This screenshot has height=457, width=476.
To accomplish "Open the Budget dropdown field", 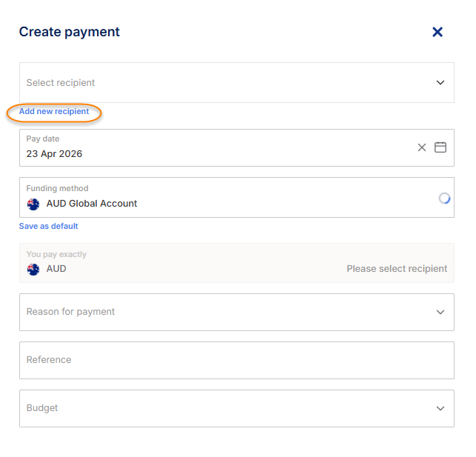I will (222, 409).
